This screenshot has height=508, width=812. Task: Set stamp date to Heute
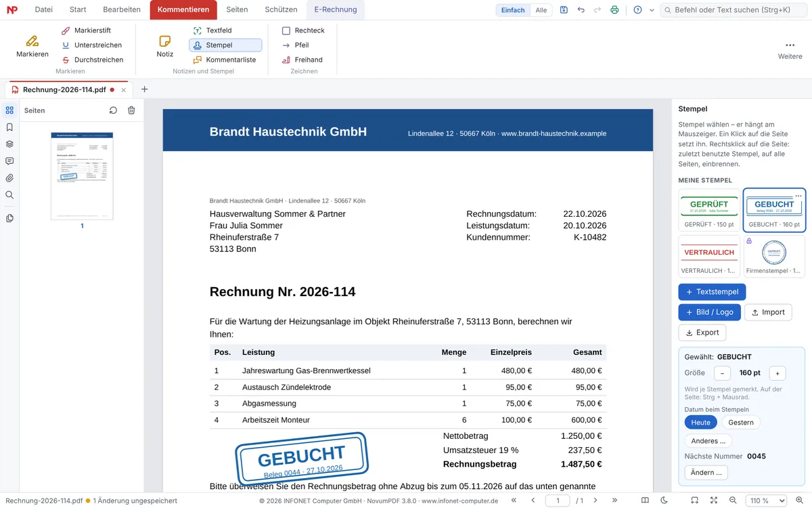[x=700, y=422]
